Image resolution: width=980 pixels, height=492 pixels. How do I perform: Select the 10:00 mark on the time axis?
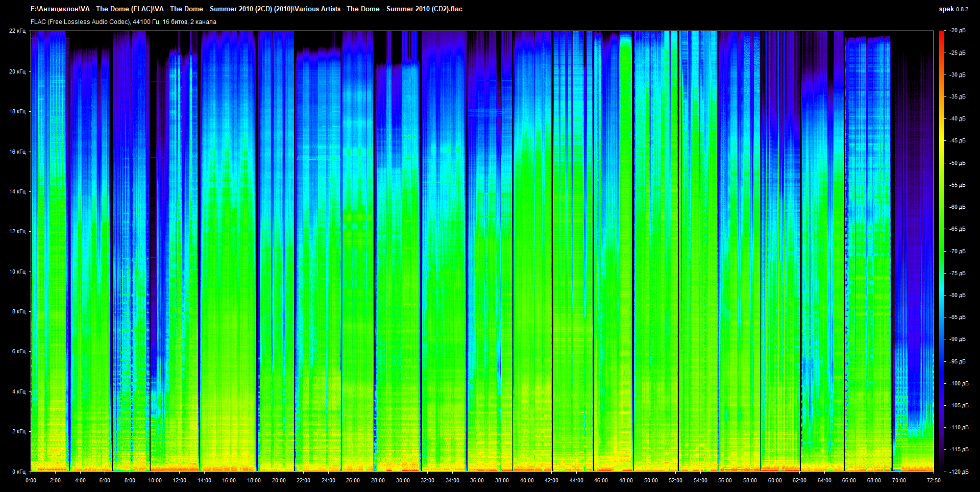pyautogui.click(x=155, y=480)
